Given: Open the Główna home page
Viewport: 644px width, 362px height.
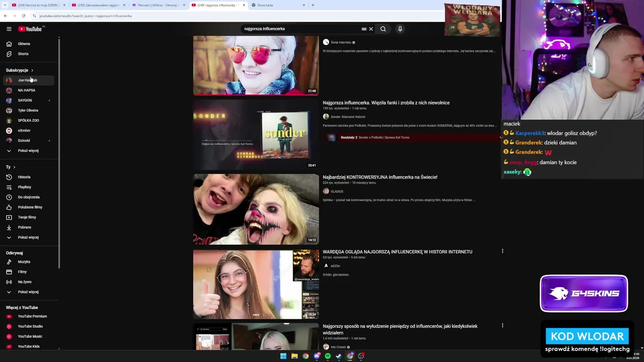Looking at the screenshot, I should click(x=28, y=44).
